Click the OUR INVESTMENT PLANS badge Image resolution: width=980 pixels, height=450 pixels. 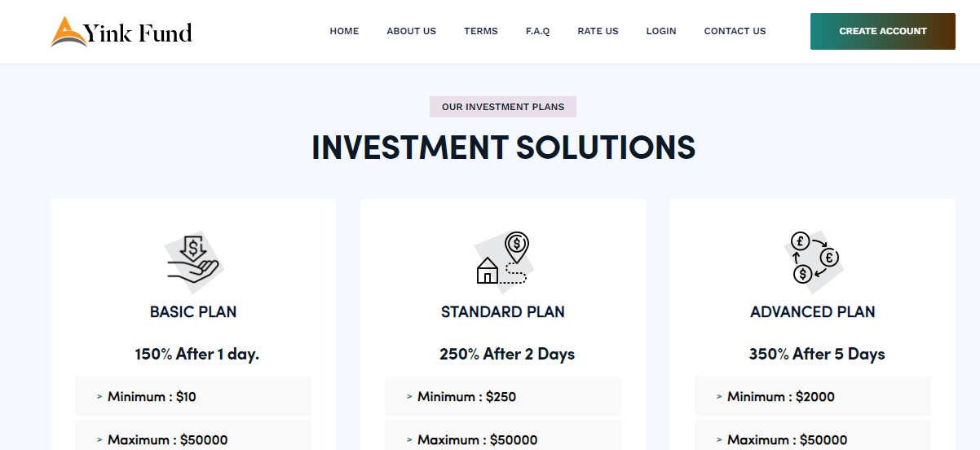503,107
